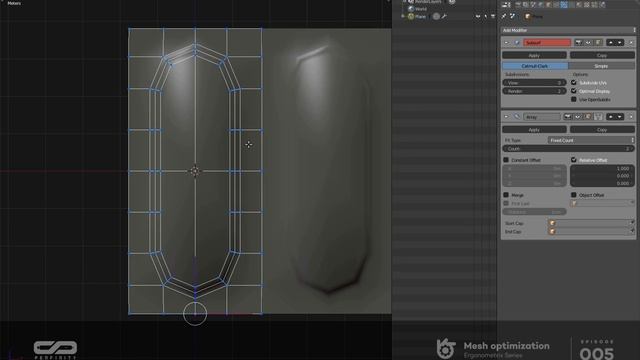The width and height of the screenshot is (640, 360).
Task: Toggle Plane renderability camera in outliner
Action: pyautogui.click(x=493, y=16)
